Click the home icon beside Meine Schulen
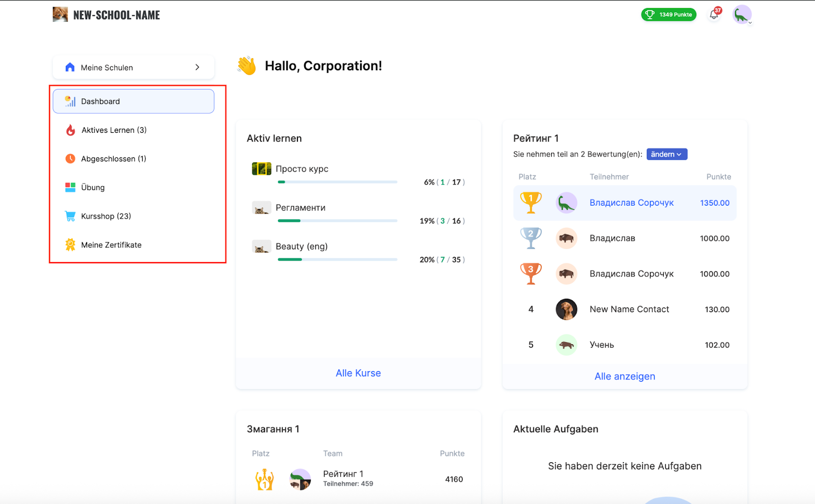The width and height of the screenshot is (815, 504). 70,67
